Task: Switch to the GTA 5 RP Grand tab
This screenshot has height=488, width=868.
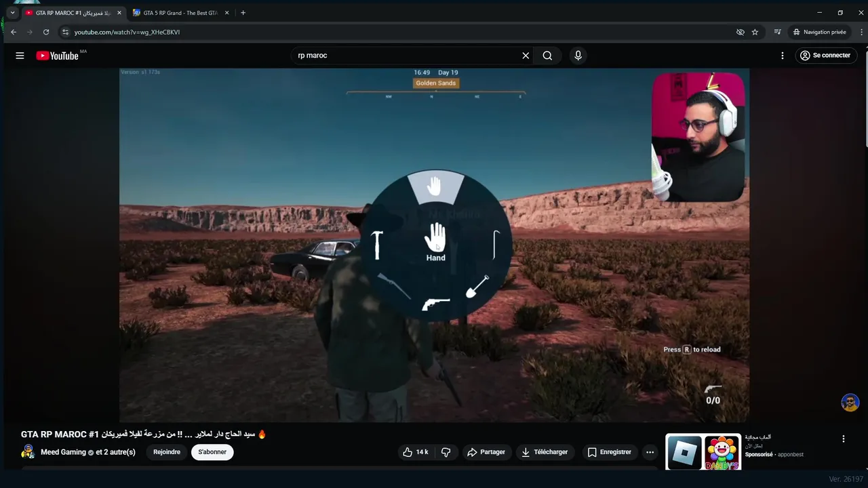Action: (x=180, y=13)
